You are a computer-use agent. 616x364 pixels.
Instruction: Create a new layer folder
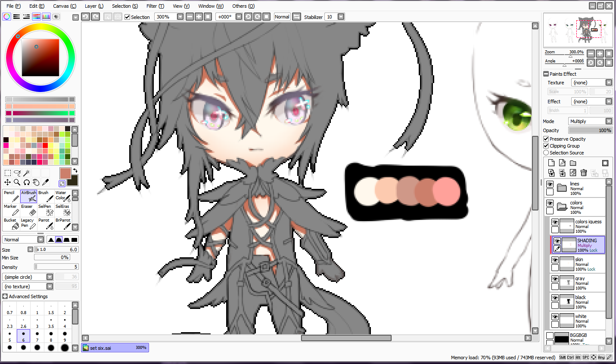tap(573, 163)
